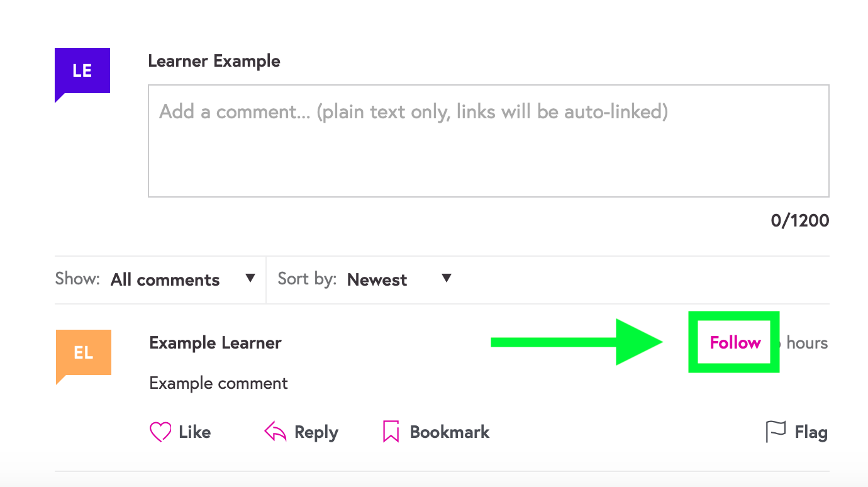Click the pink bookmark ribbon icon

point(391,432)
